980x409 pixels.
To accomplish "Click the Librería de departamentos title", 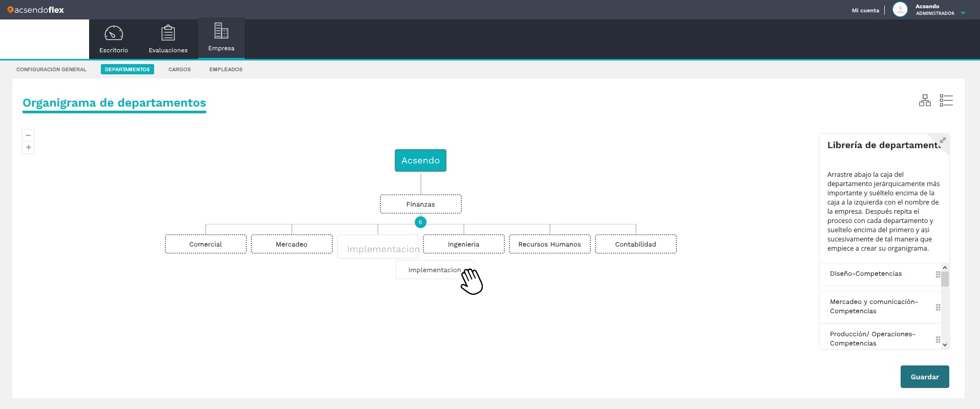I will point(884,145).
